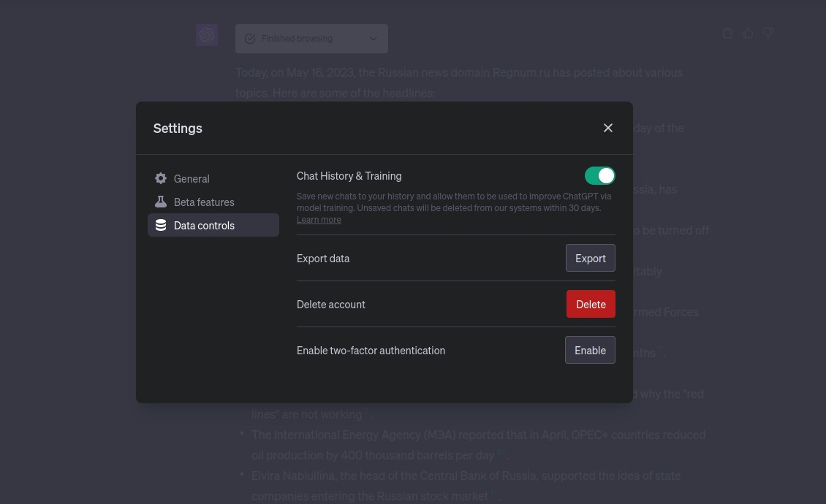Click the Settings dialog title text
This screenshot has height=504, width=826.
(178, 128)
